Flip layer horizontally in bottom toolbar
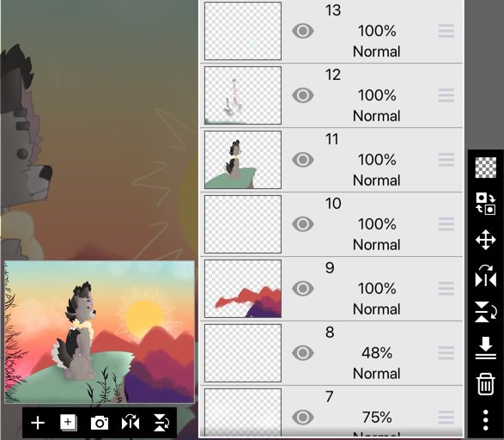Viewport: 504px width, 440px height. tap(131, 423)
